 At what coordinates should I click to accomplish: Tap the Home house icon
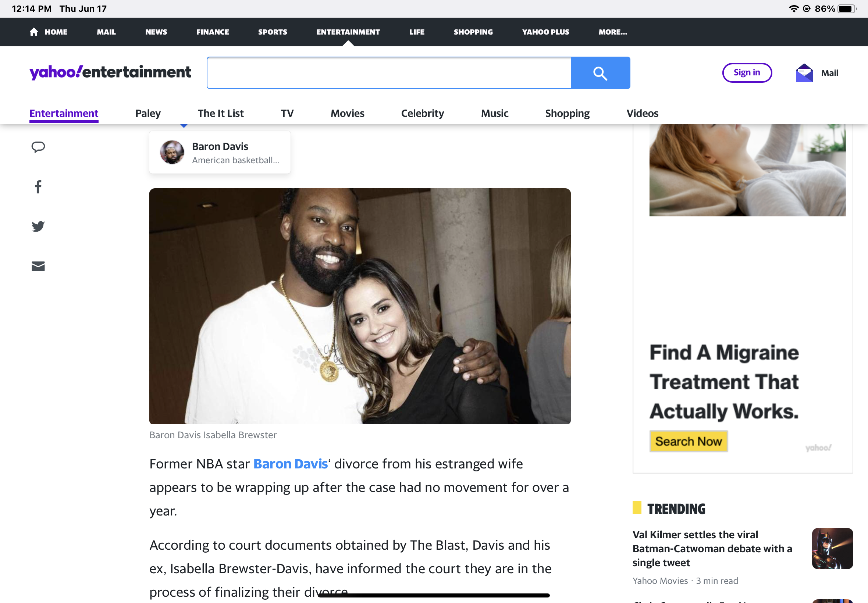point(33,32)
